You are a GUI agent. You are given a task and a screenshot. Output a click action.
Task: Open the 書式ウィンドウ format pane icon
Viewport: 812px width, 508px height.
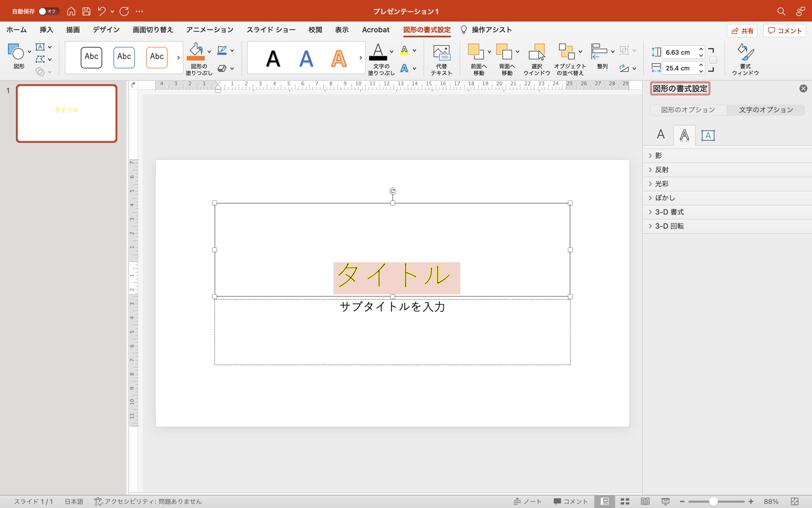tap(745, 54)
